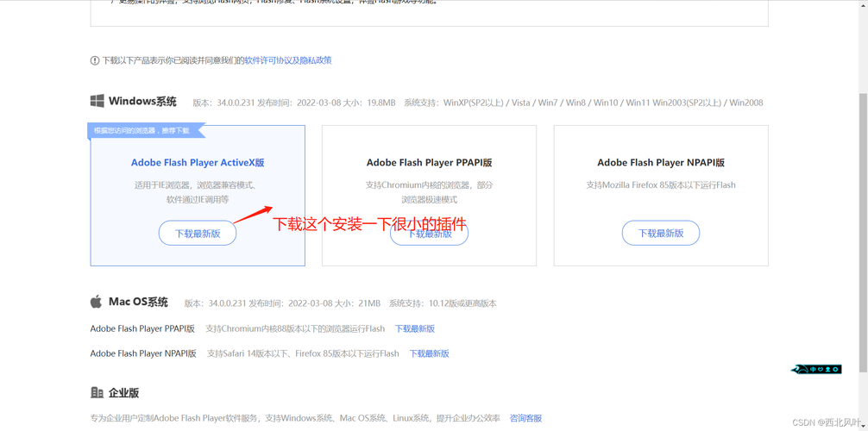Download latest ActiveX version
868x431 pixels.
coord(198,233)
